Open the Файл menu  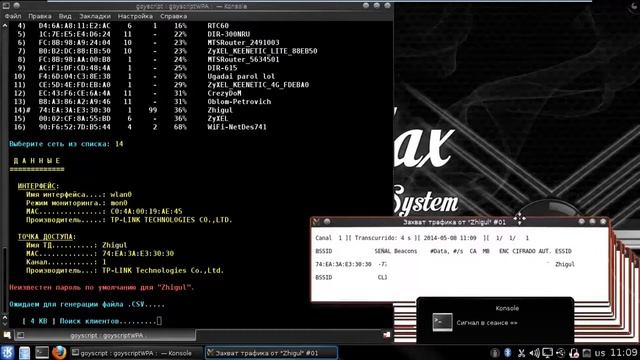click(x=13, y=16)
